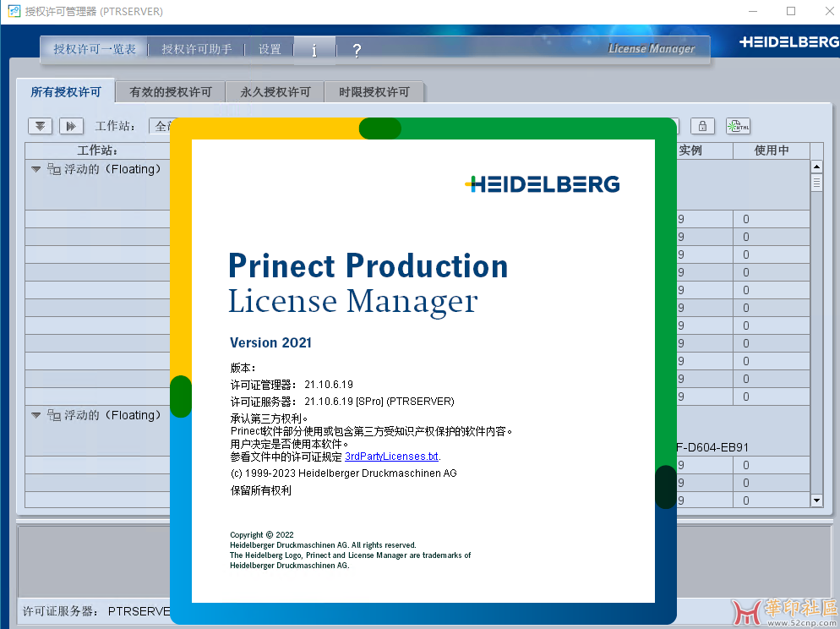Click the "Prinect Production" heading
Screen dimensions: 840x629
click(x=368, y=266)
